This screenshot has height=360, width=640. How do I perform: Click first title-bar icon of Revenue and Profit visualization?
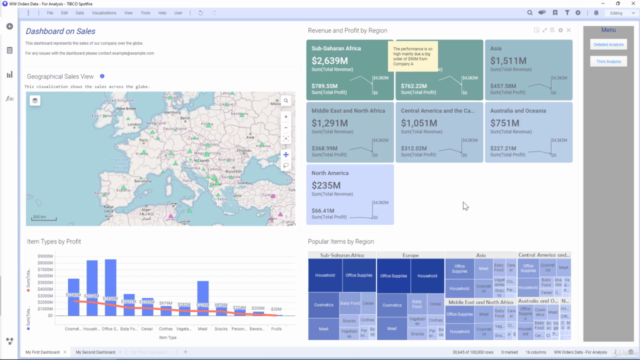536,30
